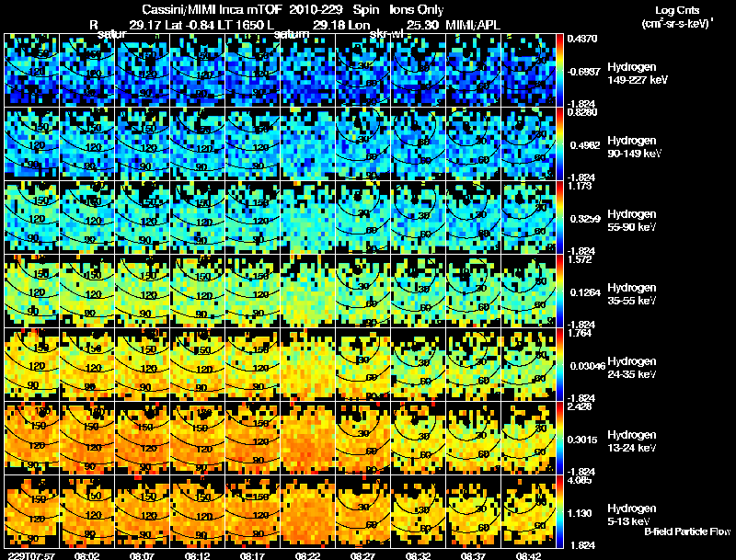Click the 55-90 keV panel at 08:07

point(143,218)
